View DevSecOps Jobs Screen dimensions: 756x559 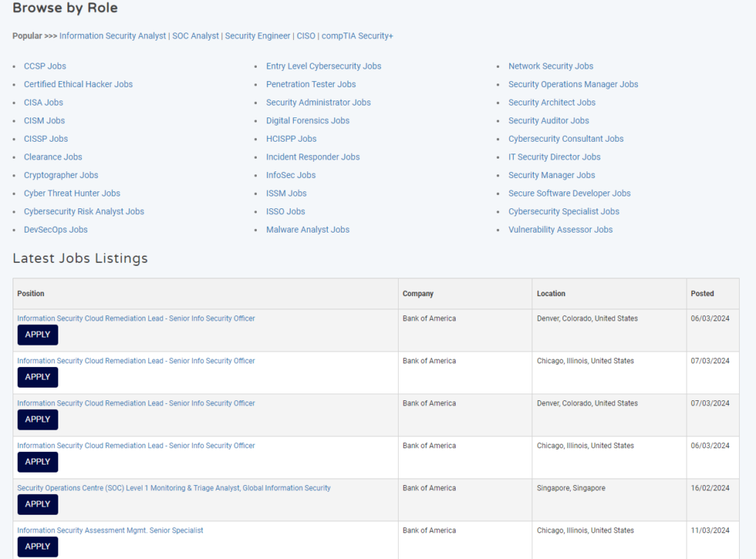coord(56,230)
